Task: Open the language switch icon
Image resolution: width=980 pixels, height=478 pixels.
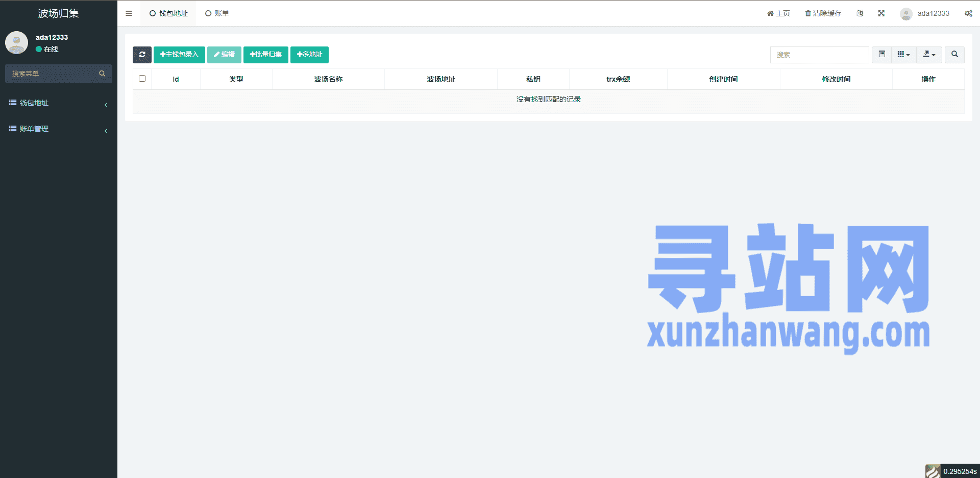Action: 860,13
